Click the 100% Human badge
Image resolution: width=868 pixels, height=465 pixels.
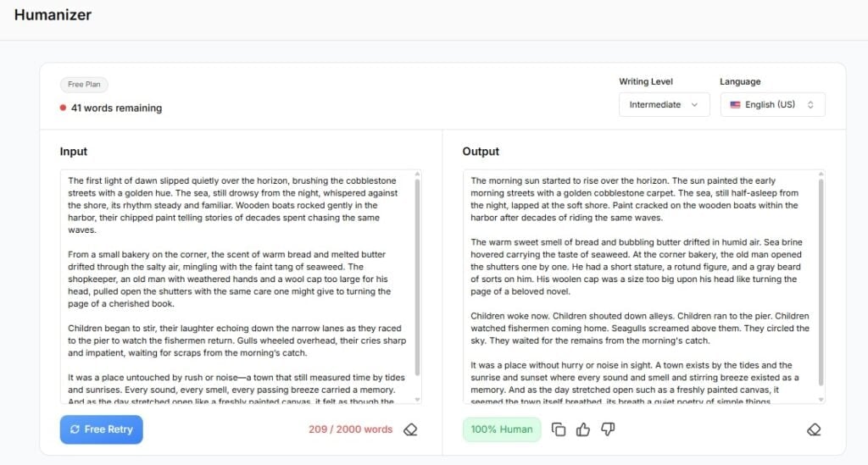click(502, 429)
